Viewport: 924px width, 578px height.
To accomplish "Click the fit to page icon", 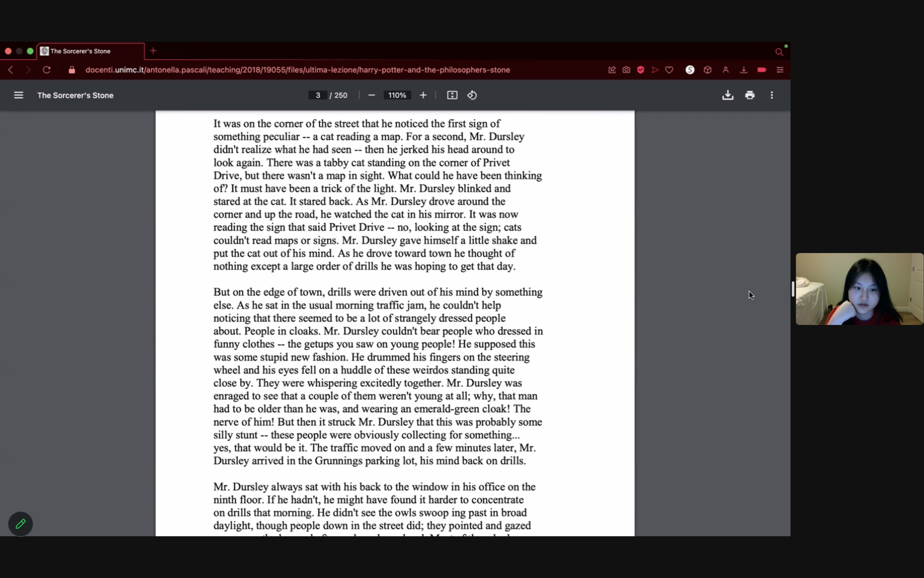I will 452,95.
